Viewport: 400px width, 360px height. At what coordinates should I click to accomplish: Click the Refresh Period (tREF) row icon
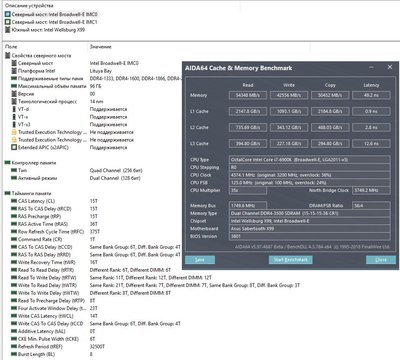pyautogui.click(x=14, y=347)
